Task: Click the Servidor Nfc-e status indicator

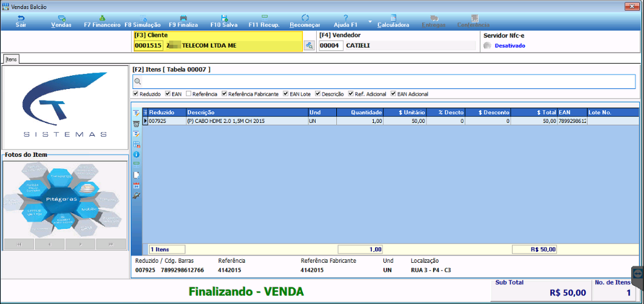Action: (x=488, y=45)
